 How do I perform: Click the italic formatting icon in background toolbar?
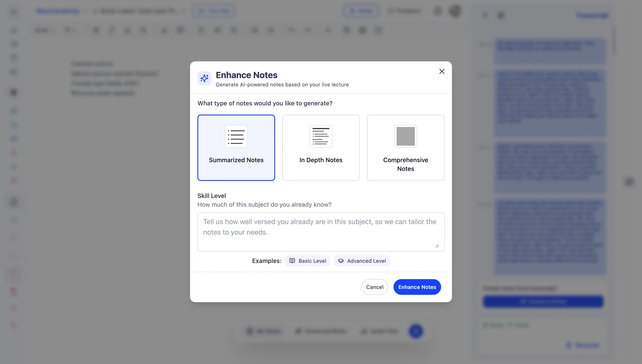coord(112,30)
